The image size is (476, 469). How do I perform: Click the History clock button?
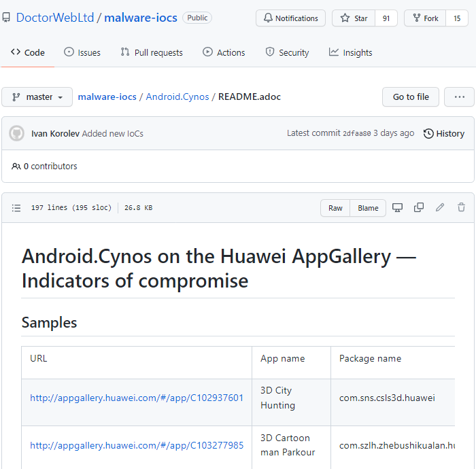click(443, 134)
